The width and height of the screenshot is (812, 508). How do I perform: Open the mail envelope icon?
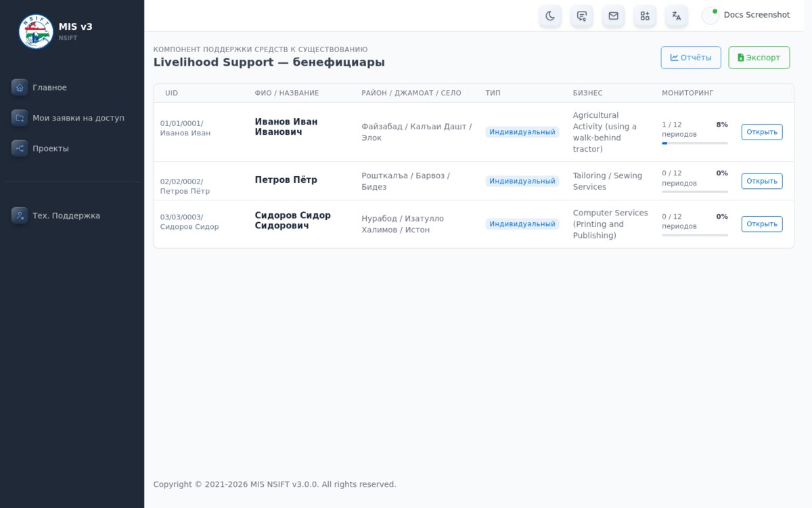tap(613, 16)
